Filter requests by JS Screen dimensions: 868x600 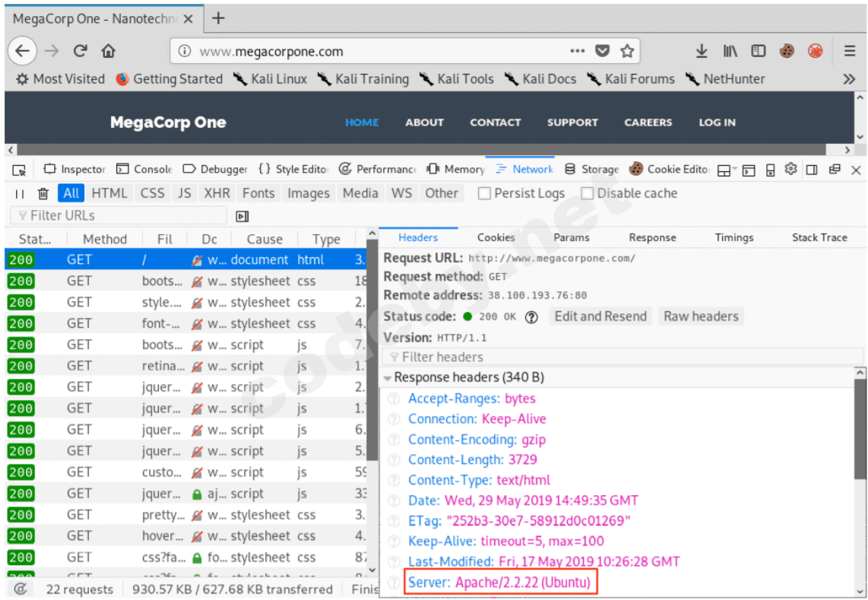(x=185, y=193)
